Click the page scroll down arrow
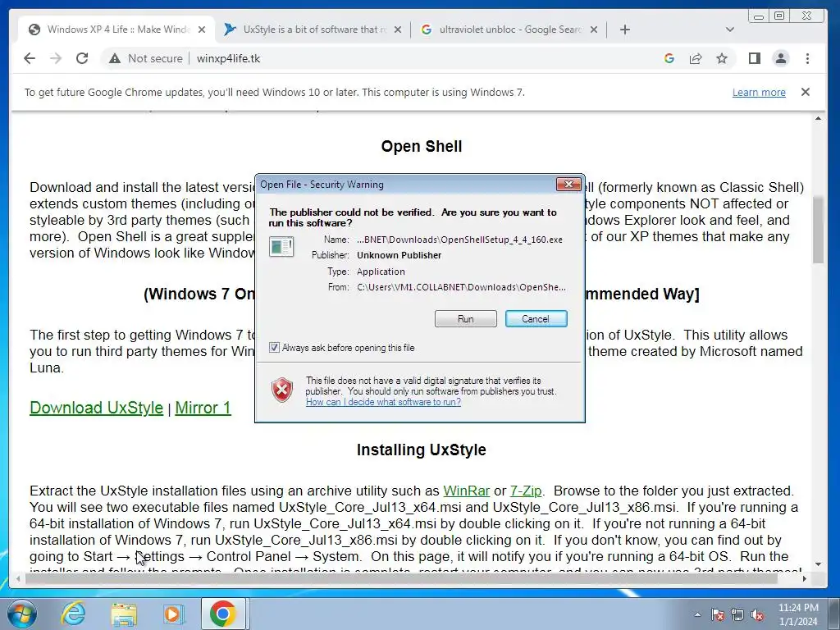 coord(818,564)
